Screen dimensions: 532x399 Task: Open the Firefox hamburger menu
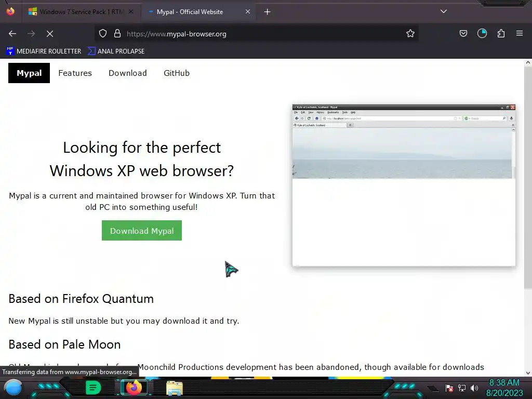click(x=520, y=34)
